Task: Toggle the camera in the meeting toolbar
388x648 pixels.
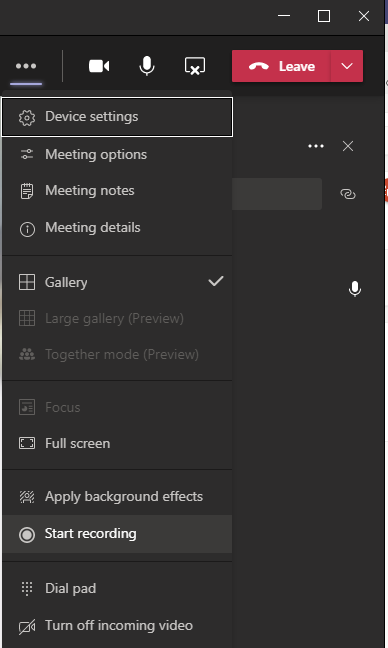Action: pyautogui.click(x=99, y=66)
